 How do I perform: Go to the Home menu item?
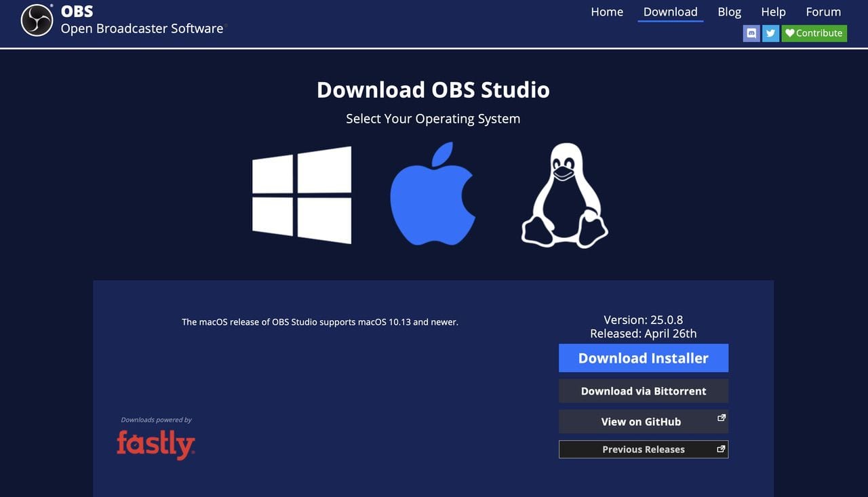point(607,12)
